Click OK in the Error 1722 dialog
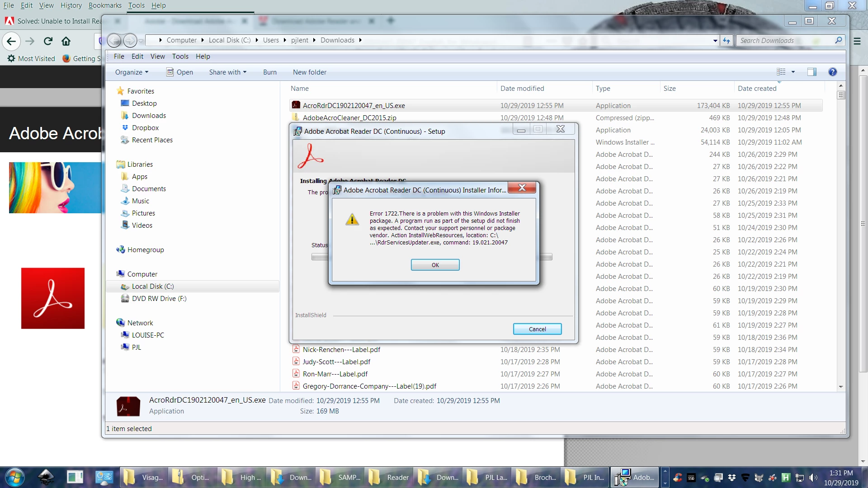Image resolution: width=868 pixels, height=488 pixels. [x=435, y=265]
